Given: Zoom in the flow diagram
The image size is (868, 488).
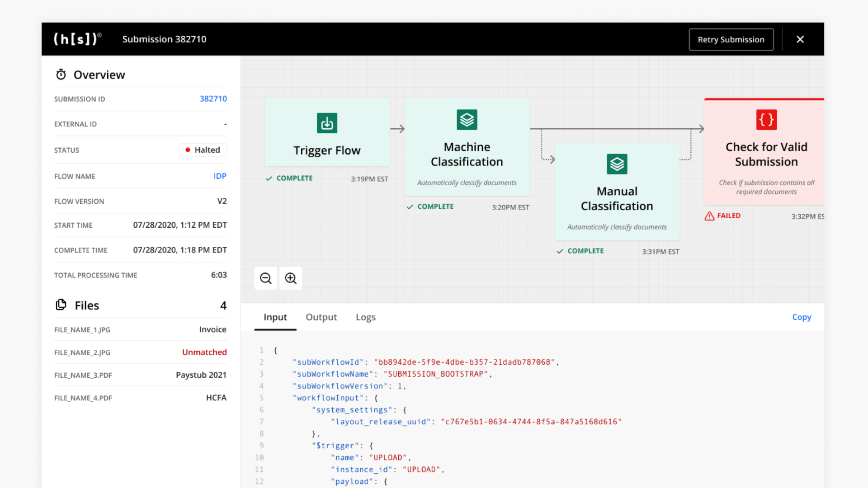Looking at the screenshot, I should [x=291, y=278].
